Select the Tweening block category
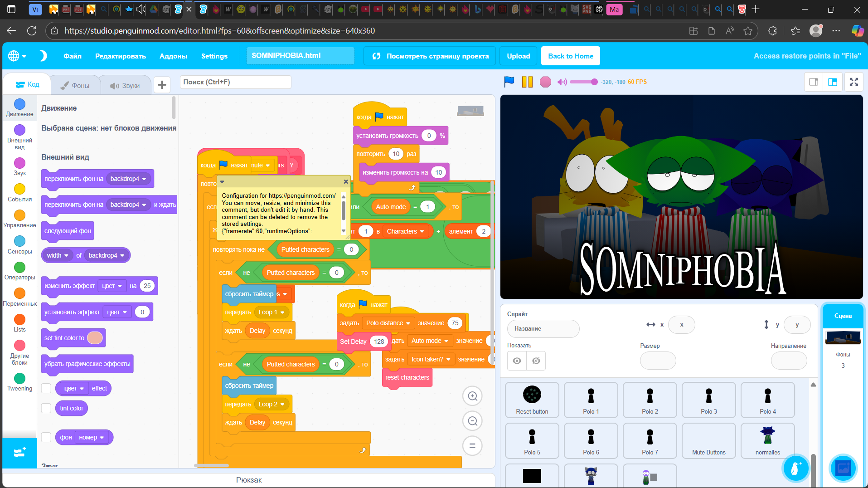 [19, 382]
